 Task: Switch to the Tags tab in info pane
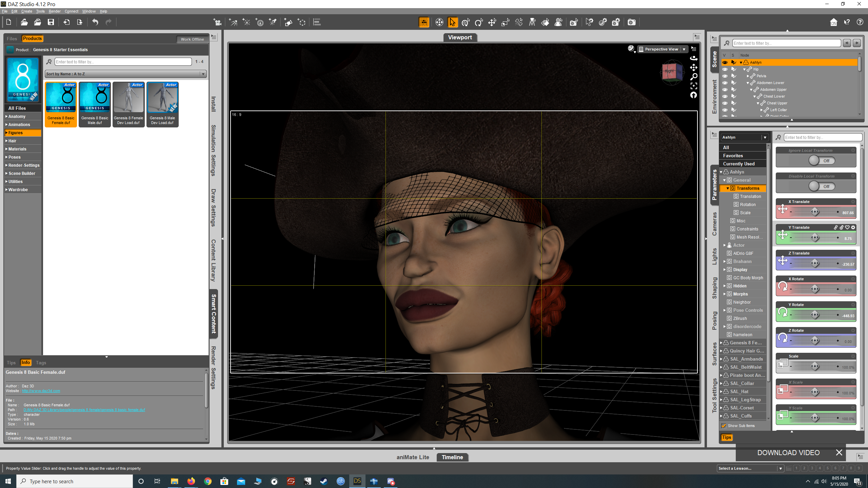pos(41,363)
